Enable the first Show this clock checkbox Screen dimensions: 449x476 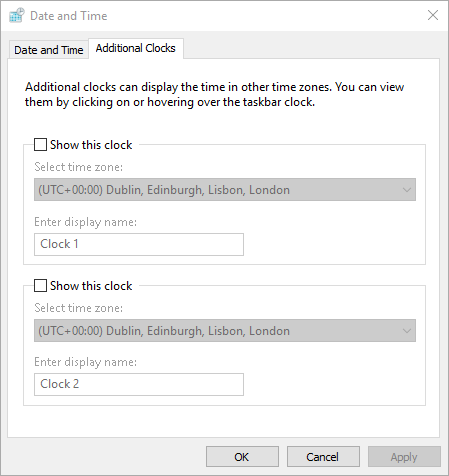(x=40, y=145)
